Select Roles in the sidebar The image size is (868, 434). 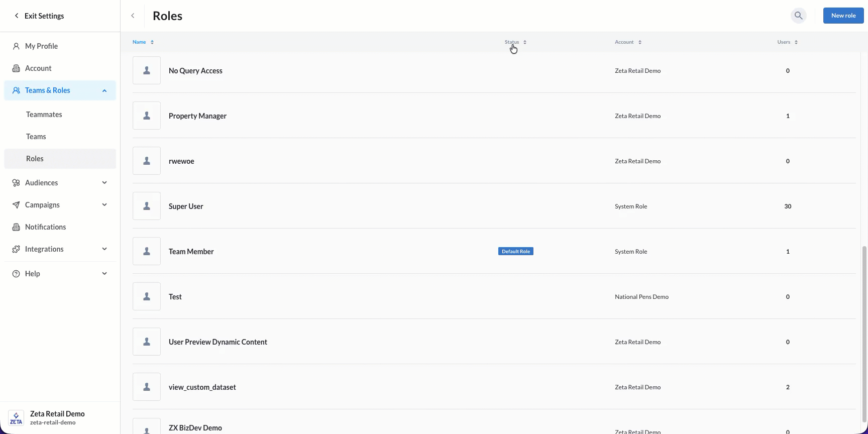[60, 159]
